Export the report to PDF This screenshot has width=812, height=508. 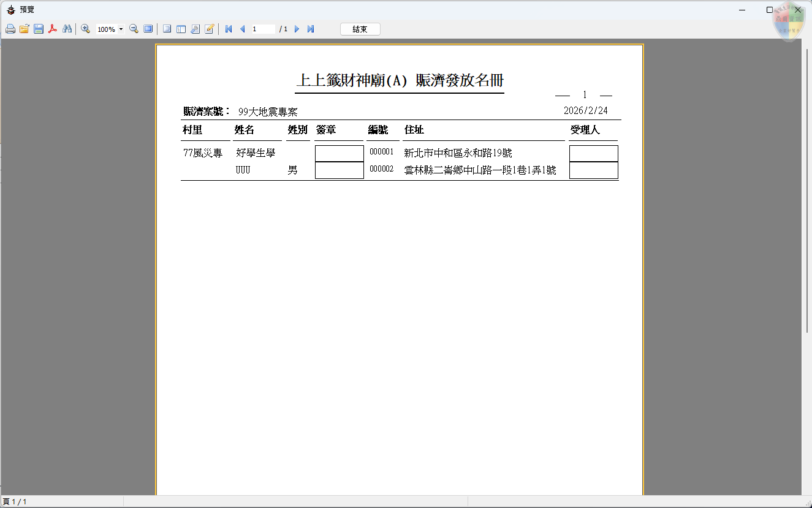[x=53, y=29]
